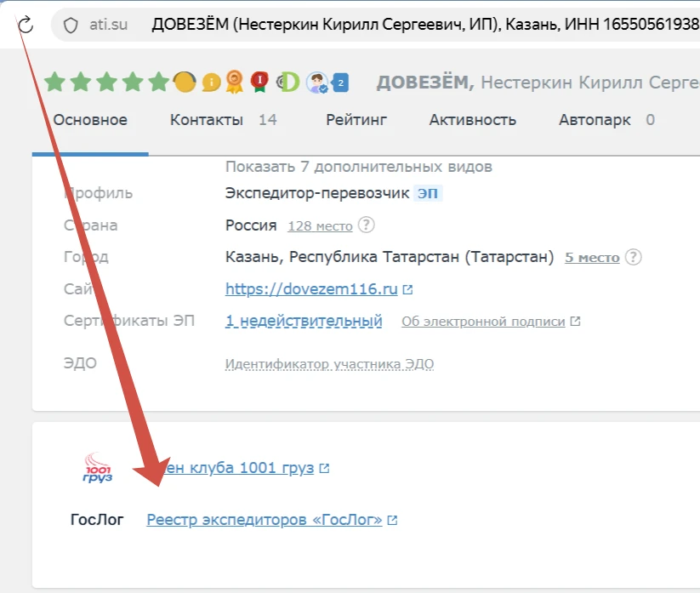Click external icon after Об электронной подписи
This screenshot has width=700, height=593.
coord(576,321)
